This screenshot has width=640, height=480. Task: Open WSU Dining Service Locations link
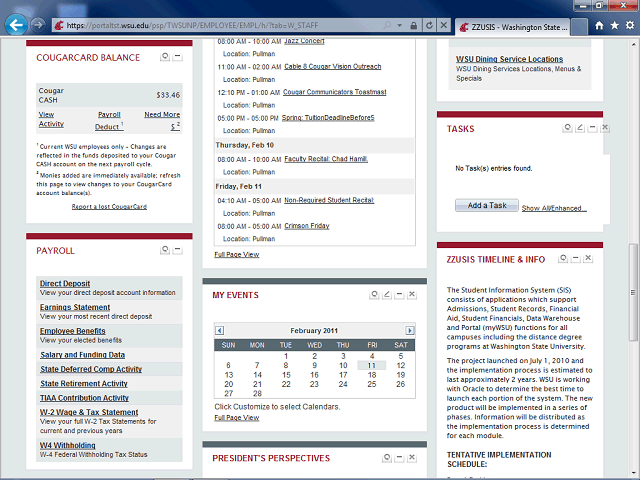[x=509, y=59]
